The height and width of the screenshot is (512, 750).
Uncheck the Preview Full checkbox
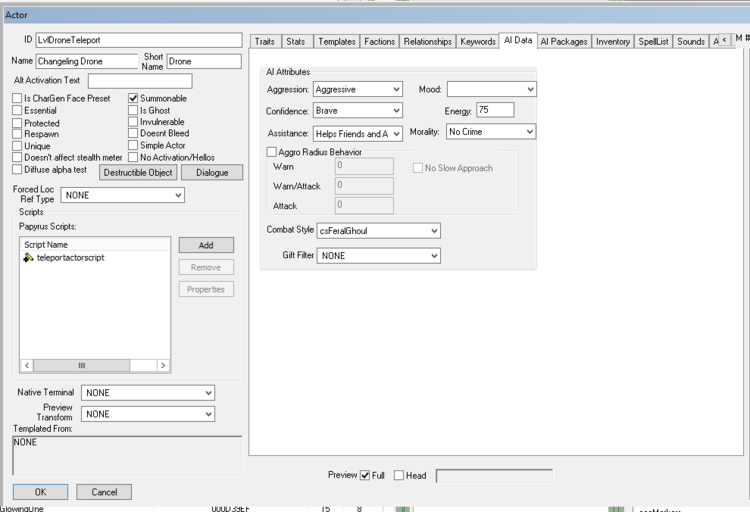365,475
